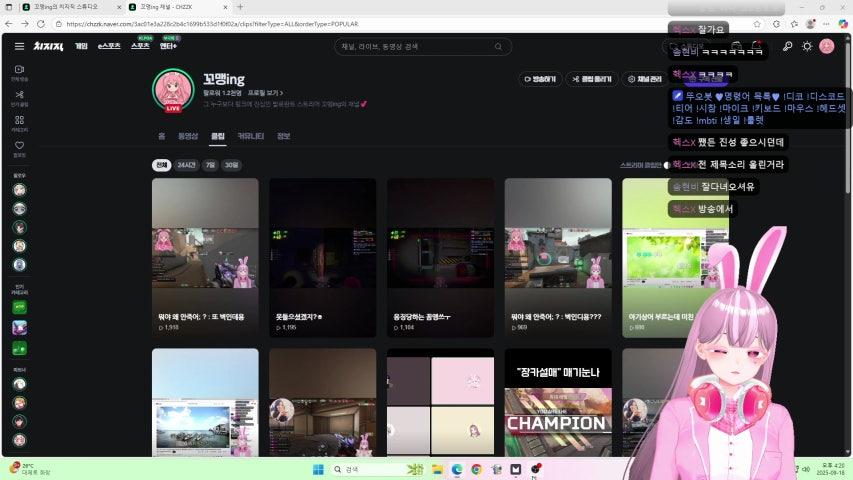Open the hamburger menu beside Chzzk logo
This screenshot has width=853, height=480.
point(20,46)
